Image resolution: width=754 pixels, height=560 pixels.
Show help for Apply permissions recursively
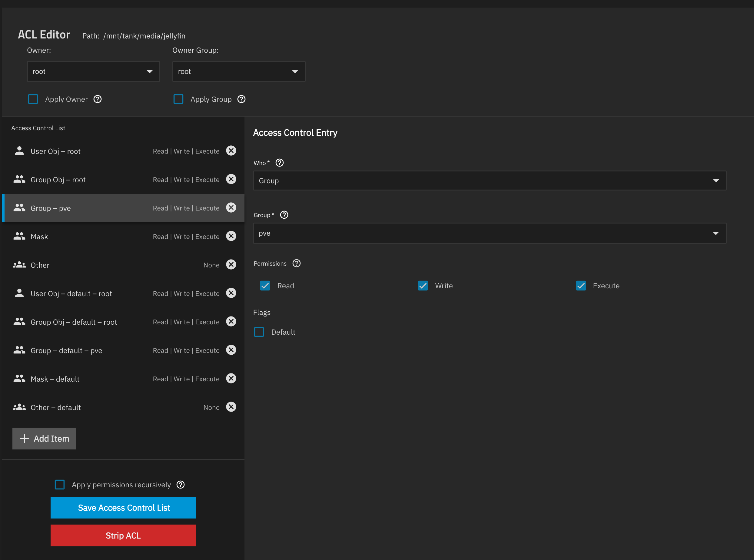pyautogui.click(x=181, y=485)
